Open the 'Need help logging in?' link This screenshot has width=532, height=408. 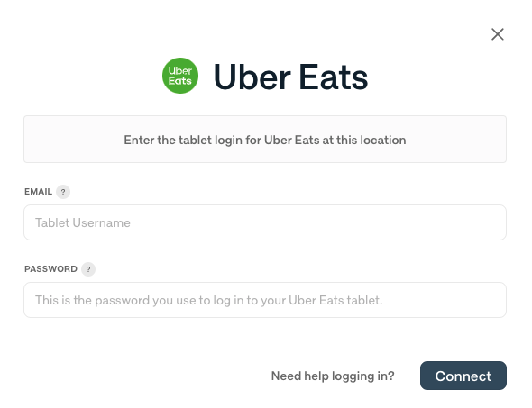point(333,376)
